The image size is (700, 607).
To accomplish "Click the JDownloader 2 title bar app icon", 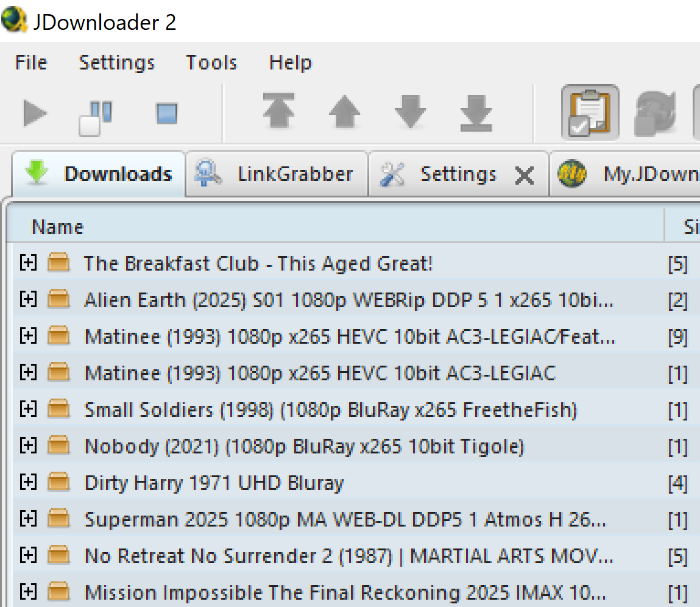I will (14, 20).
